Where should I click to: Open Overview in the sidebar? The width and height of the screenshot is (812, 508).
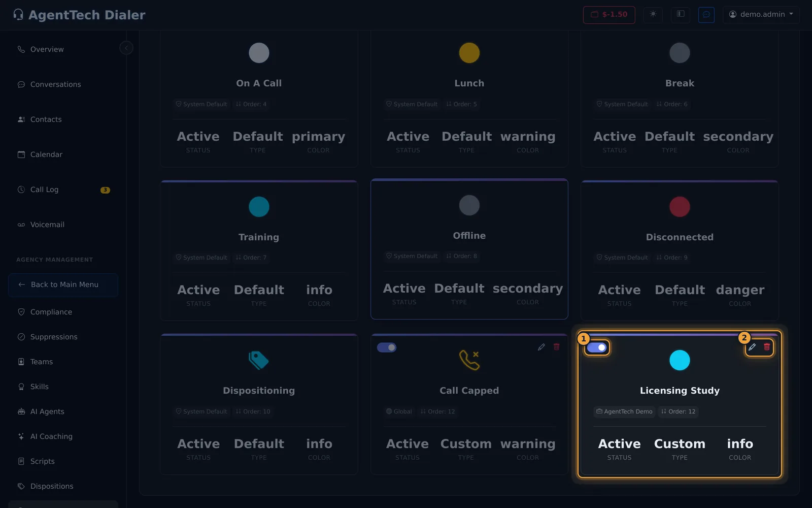pyautogui.click(x=63, y=49)
